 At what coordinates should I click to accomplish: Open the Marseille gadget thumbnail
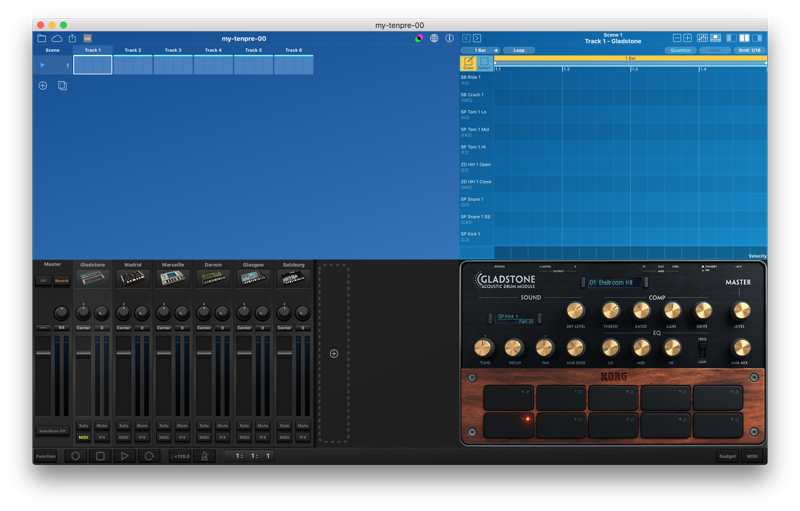tap(173, 278)
